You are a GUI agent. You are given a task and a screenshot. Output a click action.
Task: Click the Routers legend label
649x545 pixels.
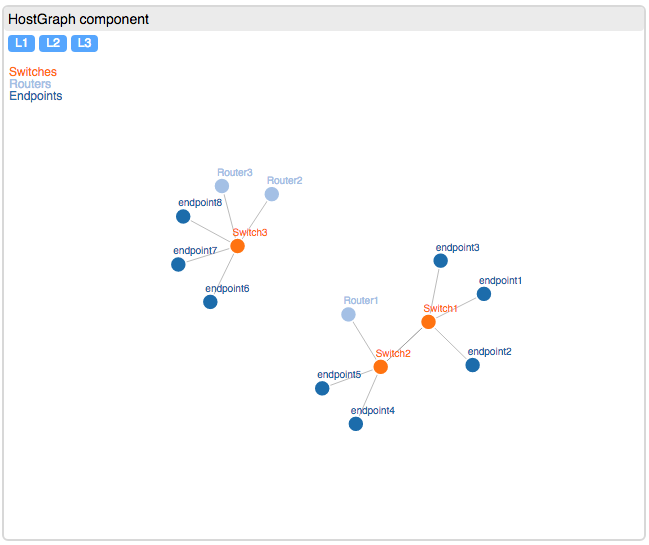(30, 84)
